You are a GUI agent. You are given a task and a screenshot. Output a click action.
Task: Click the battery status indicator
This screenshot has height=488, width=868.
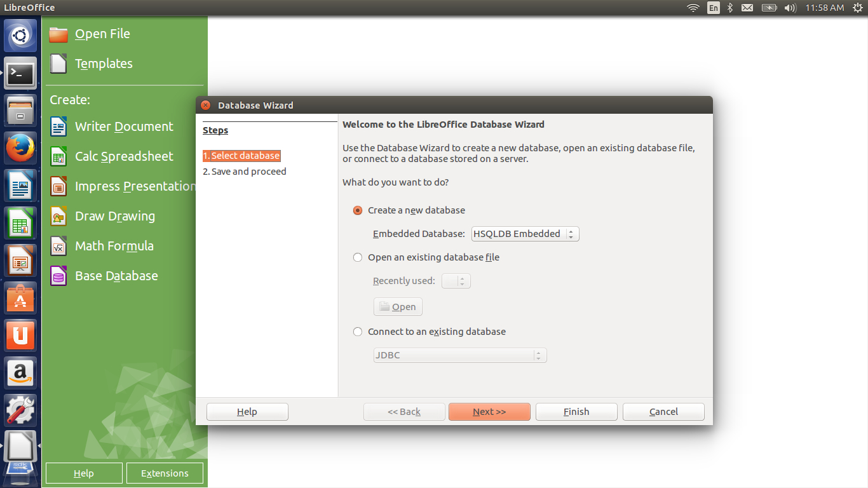coord(769,8)
